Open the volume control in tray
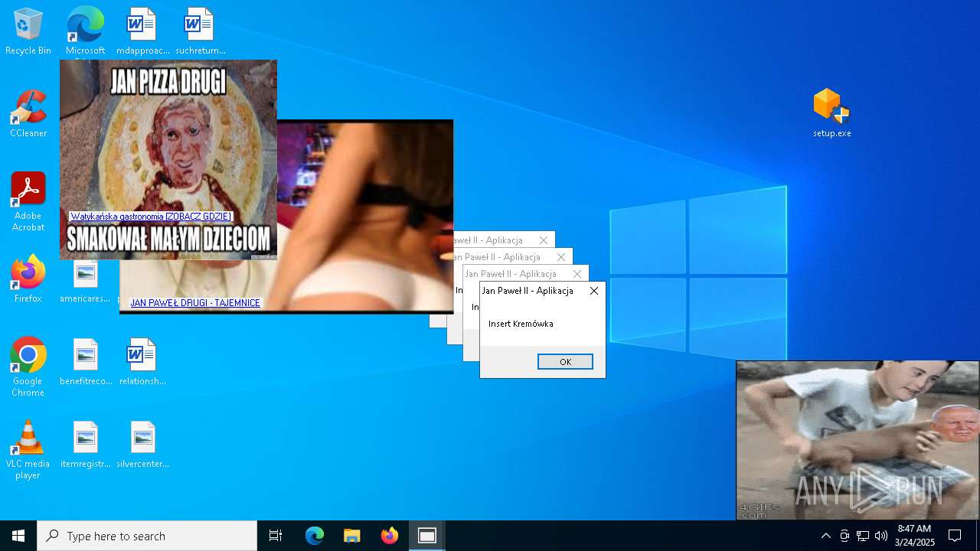Viewport: 980px width, 551px height. 881,536
